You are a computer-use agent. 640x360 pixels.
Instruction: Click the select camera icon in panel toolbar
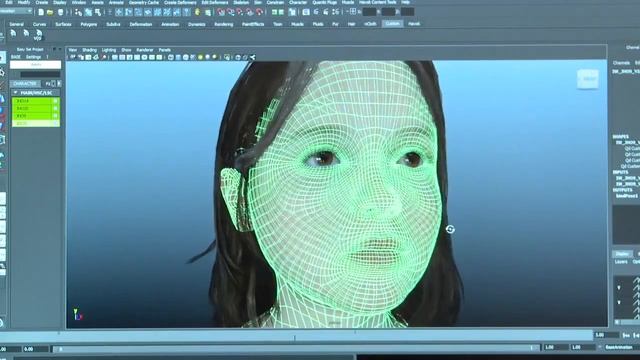click(73, 58)
